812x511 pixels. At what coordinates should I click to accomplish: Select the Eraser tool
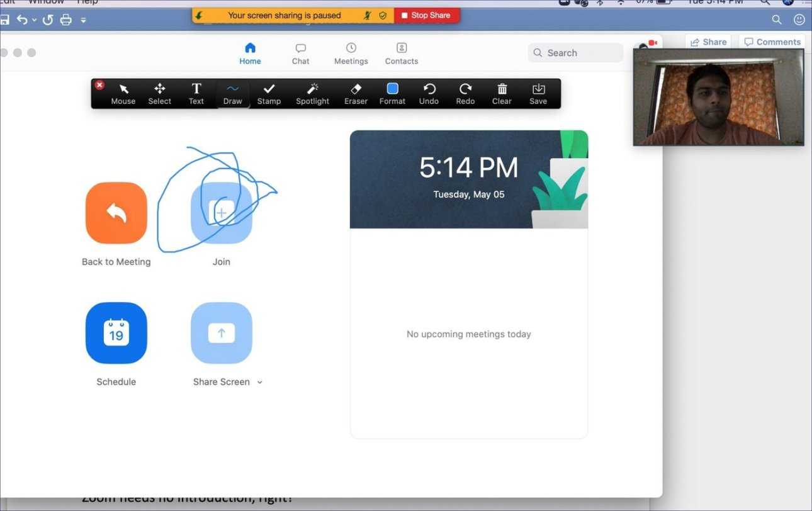tap(356, 93)
